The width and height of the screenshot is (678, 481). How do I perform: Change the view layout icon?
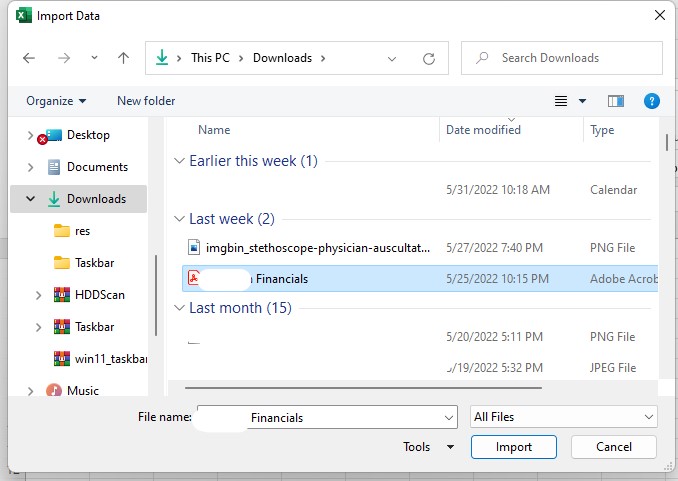click(561, 101)
